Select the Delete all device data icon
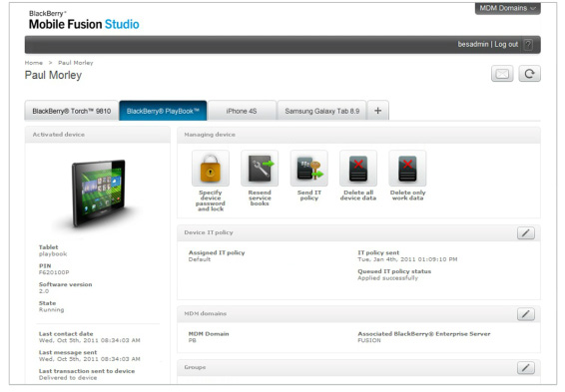Screen dimensions: 565x392 coord(358,169)
